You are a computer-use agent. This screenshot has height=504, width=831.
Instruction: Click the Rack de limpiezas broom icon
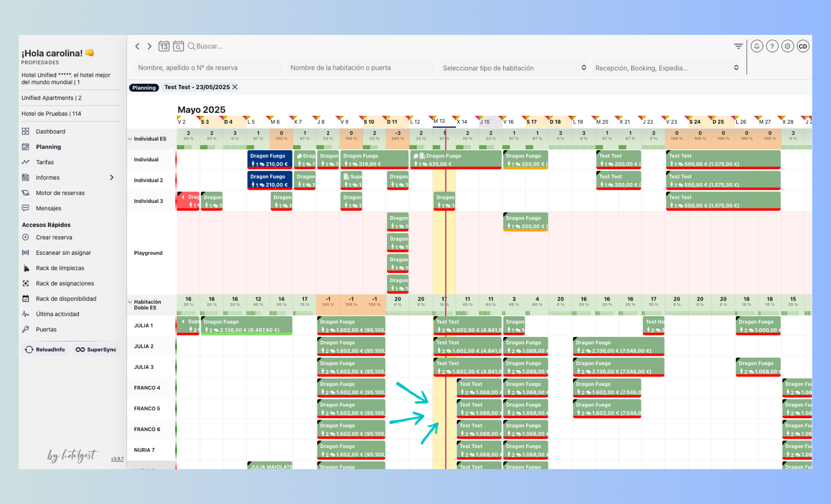click(x=26, y=268)
